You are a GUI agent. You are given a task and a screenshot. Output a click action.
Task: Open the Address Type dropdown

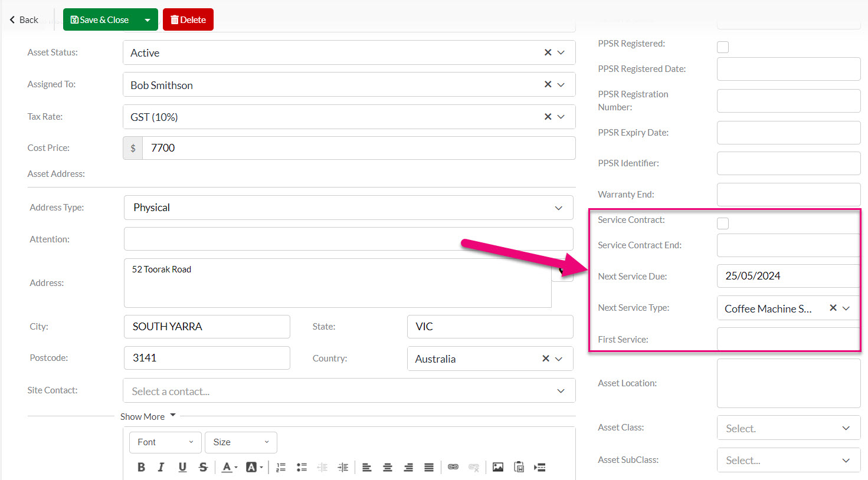(x=349, y=208)
